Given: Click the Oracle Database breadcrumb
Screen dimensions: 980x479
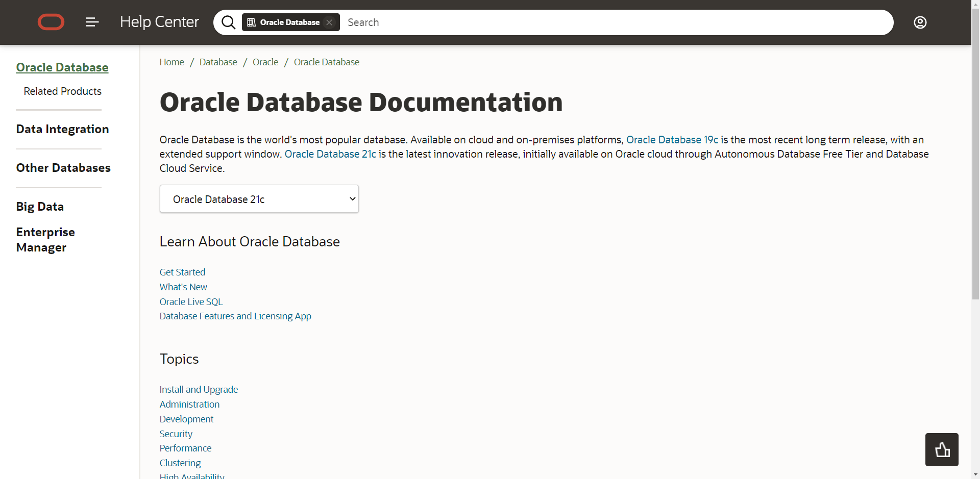Looking at the screenshot, I should (x=327, y=62).
